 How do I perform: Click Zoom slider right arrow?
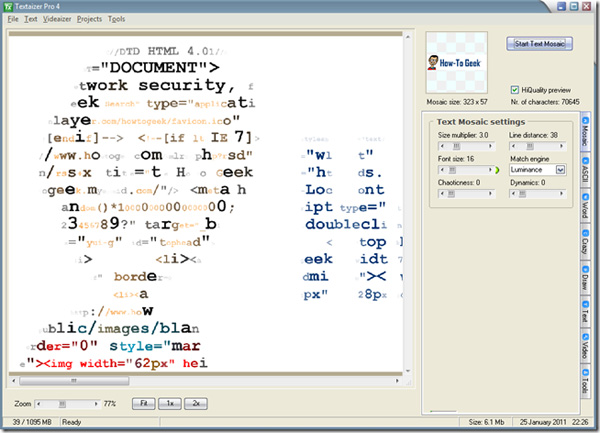click(96, 404)
